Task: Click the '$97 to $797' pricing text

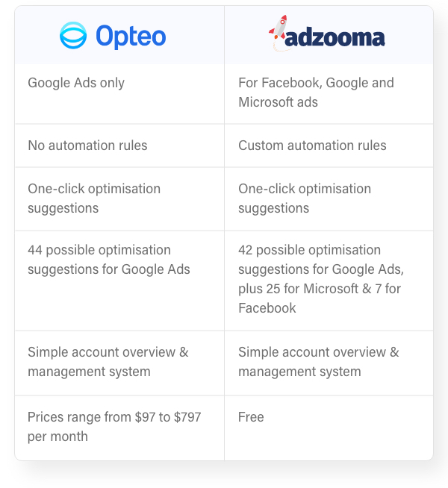Action: (168, 417)
